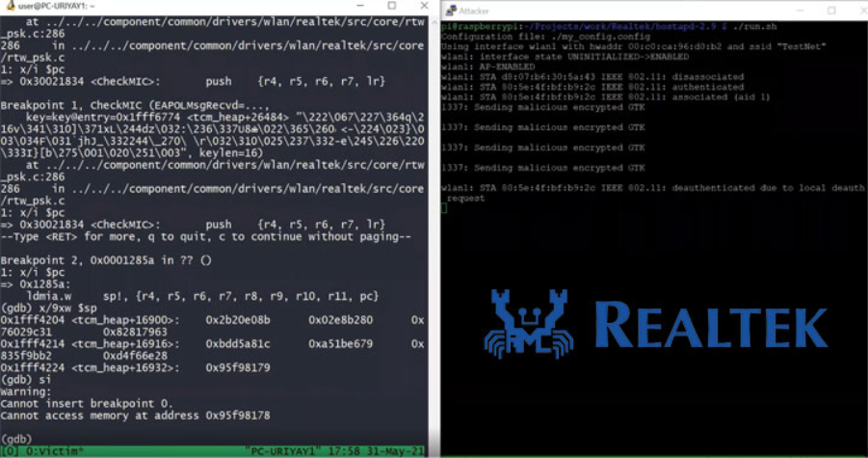The height and width of the screenshot is (458, 868).
Task: Close the user@PC-URIYAY1 terminal window
Action: (x=424, y=6)
